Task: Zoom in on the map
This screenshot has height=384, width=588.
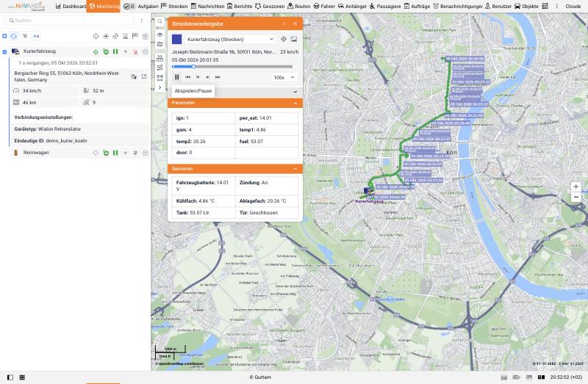Action: pos(576,186)
